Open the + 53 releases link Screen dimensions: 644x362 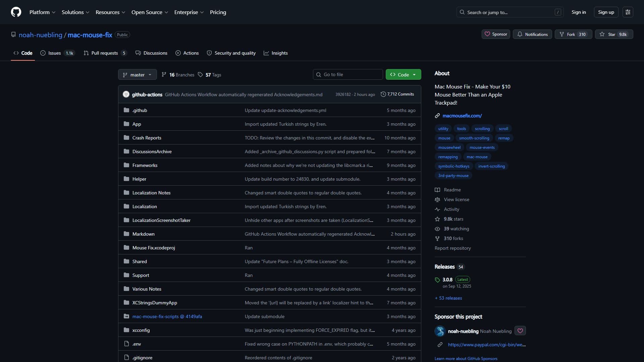448,298
